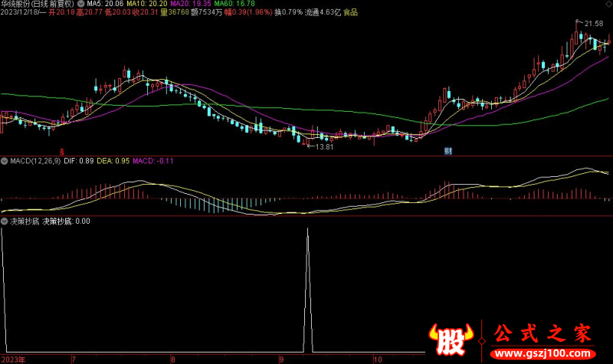Viewport: 613px width, 364px height.
Task: Click the 2023年 time axis label
Action: click(13, 359)
